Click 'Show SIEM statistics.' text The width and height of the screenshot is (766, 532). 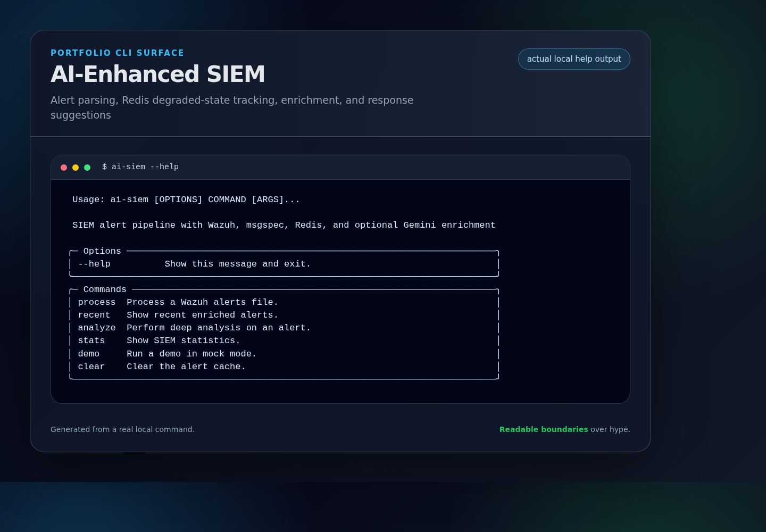(184, 340)
